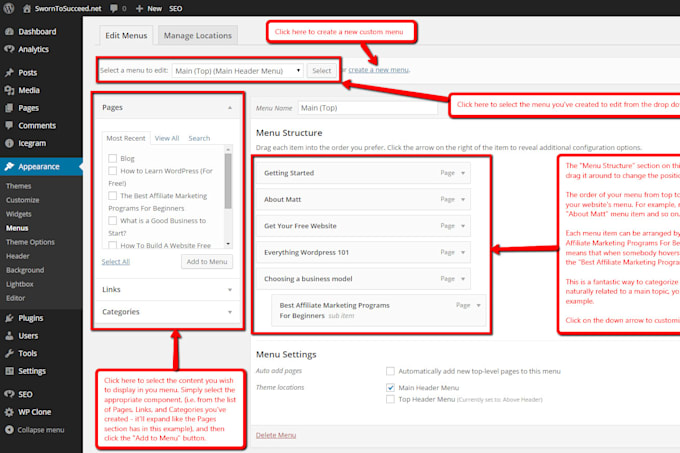Click the Pages icon in the sidebar
Screen dimensions: 680x453
(x=9, y=108)
